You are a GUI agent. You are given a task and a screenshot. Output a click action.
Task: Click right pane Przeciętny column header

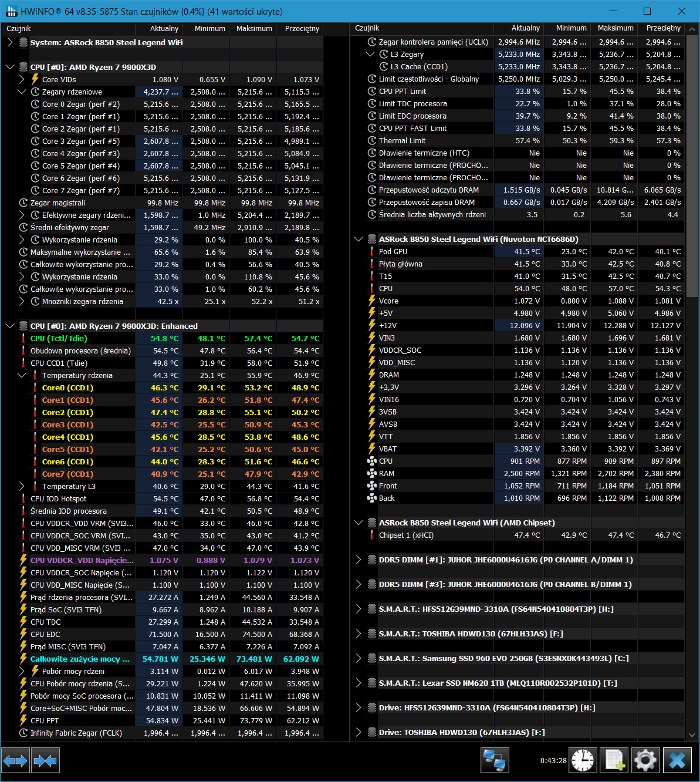[661, 28]
